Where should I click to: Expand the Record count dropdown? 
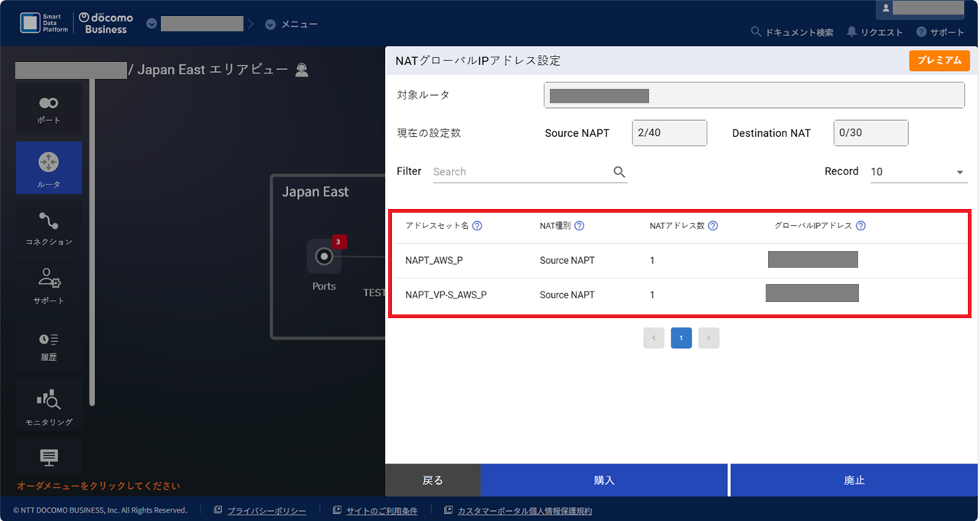pos(959,172)
